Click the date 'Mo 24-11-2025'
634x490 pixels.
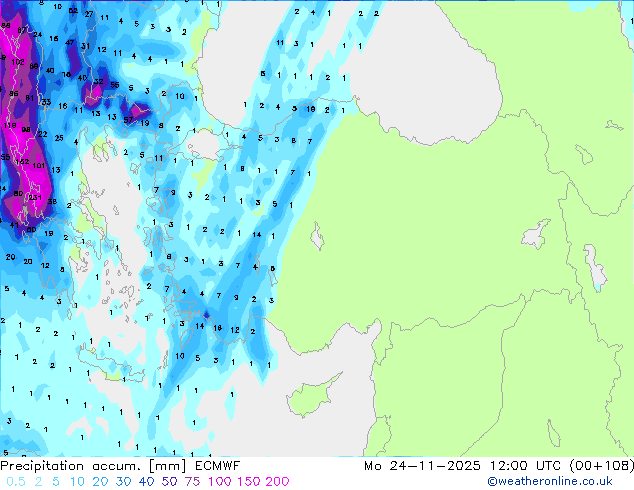tap(422, 466)
